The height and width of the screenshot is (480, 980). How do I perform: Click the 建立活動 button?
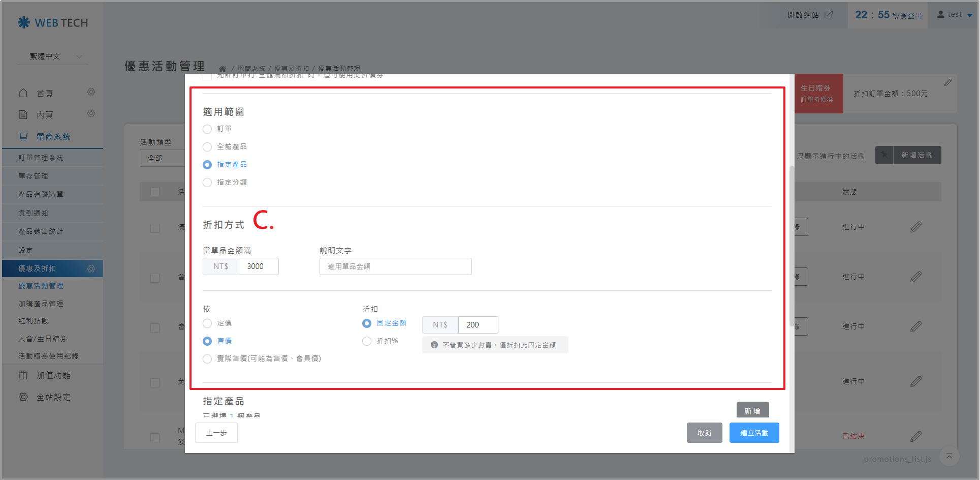coord(754,433)
